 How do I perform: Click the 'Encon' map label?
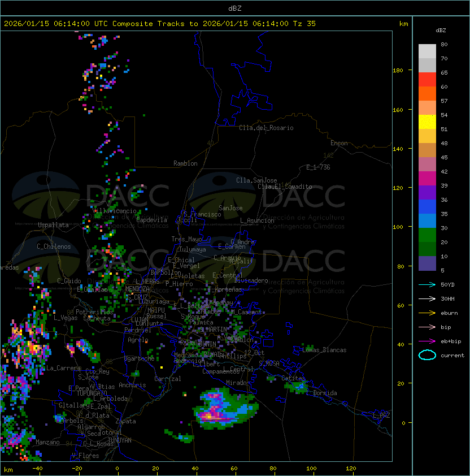[x=339, y=143]
